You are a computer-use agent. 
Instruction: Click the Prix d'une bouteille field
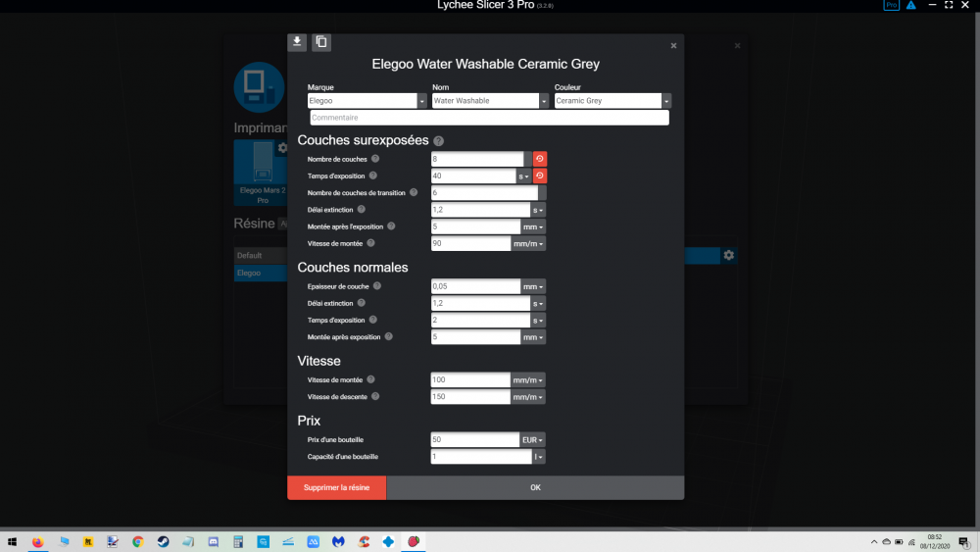pyautogui.click(x=475, y=439)
